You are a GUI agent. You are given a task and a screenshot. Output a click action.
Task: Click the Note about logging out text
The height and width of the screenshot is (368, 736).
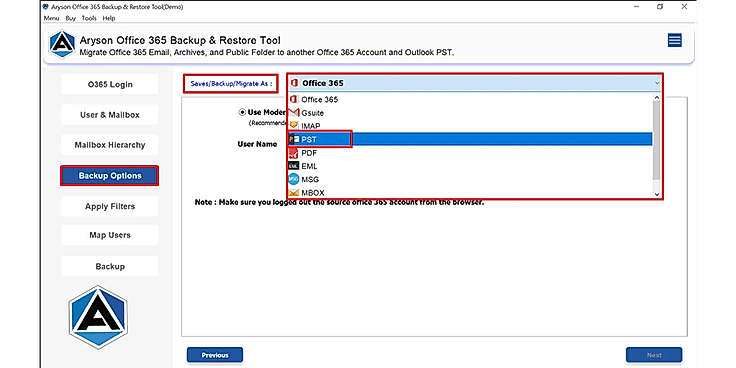tap(339, 203)
